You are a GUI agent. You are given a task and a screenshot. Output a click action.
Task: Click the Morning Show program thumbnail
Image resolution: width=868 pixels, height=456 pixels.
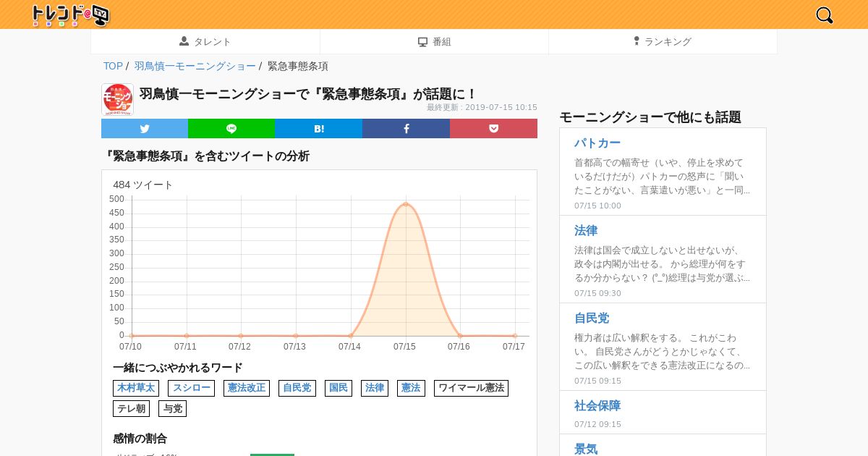point(117,99)
